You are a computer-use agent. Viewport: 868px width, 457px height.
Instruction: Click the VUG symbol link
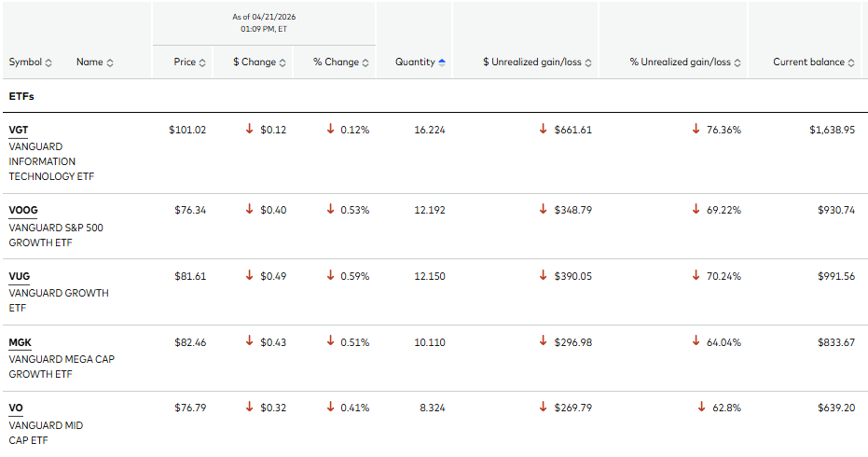tap(20, 277)
